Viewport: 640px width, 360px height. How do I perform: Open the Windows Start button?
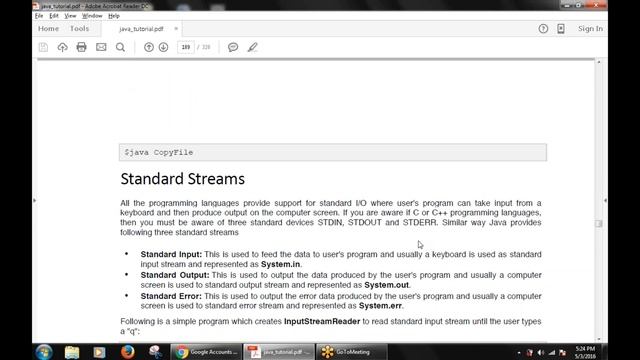click(44, 352)
